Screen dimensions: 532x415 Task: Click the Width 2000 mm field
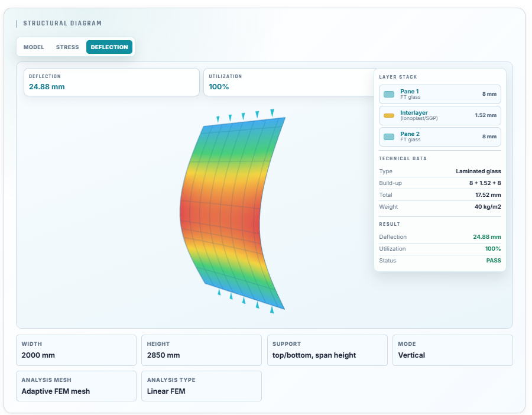pos(76,350)
